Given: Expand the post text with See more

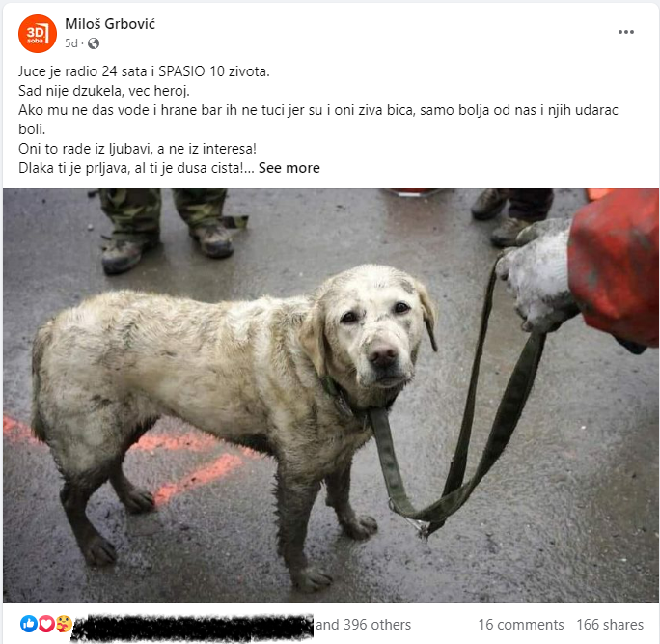Looking at the screenshot, I should (x=289, y=168).
